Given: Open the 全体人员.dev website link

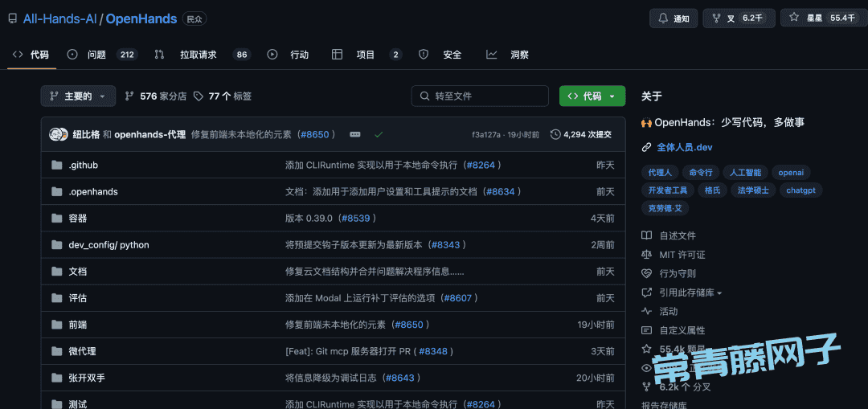Looking at the screenshot, I should (684, 147).
